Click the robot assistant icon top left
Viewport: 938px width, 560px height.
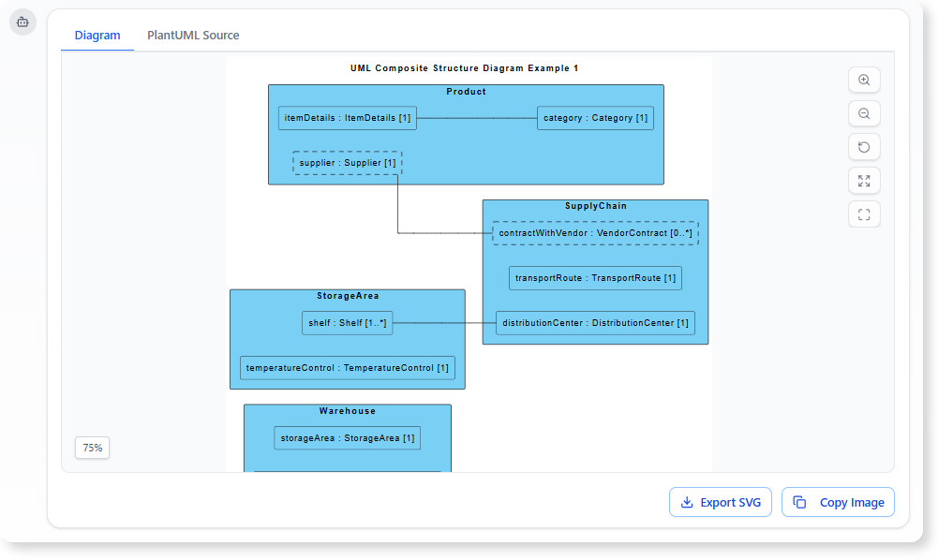click(x=22, y=22)
